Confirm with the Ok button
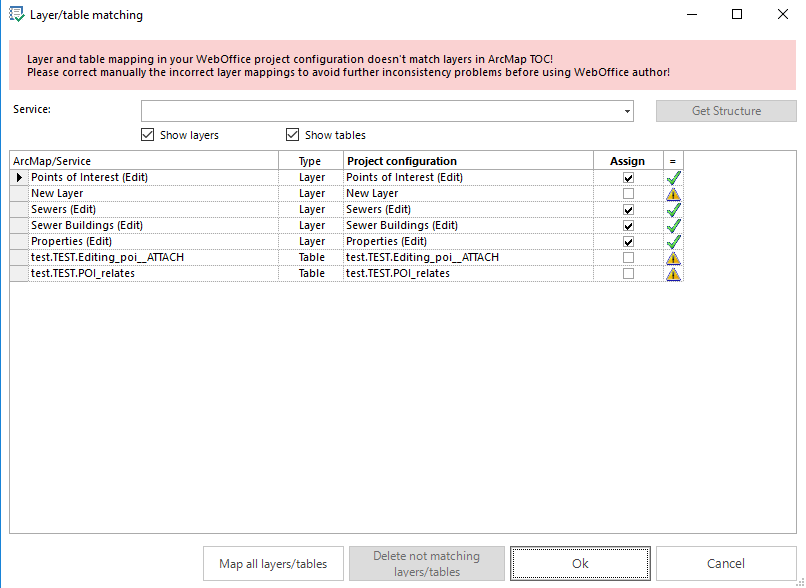This screenshot has height=588, width=806. pos(580,563)
